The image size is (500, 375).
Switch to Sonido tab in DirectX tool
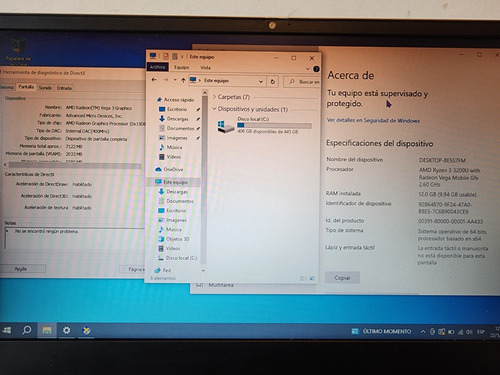[x=45, y=88]
